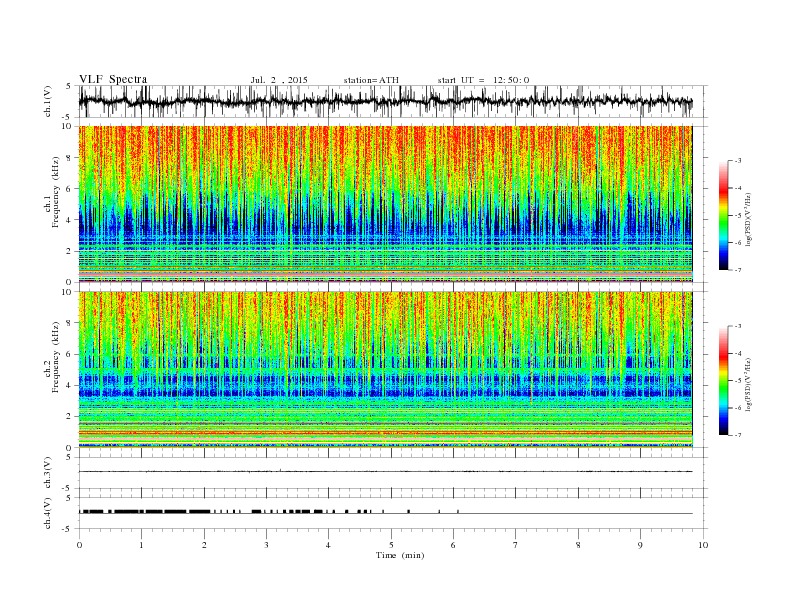Click the '-6' label on ch.2 colorbar

pos(737,408)
